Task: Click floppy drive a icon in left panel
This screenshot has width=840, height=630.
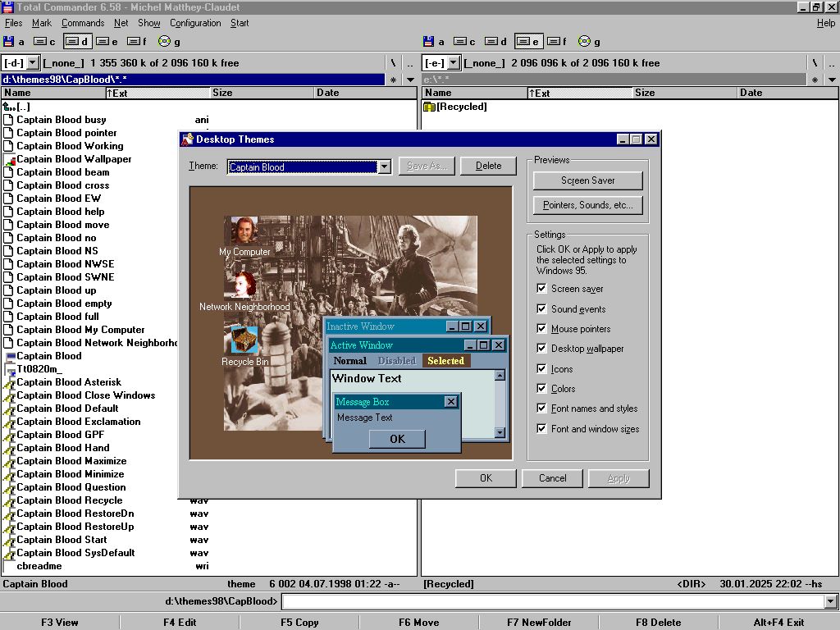Action: [9, 41]
